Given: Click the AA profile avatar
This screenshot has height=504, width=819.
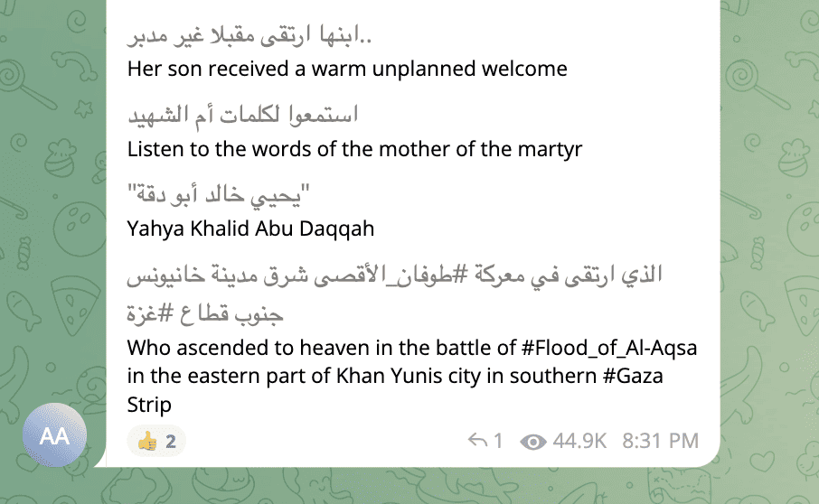Looking at the screenshot, I should pos(54,435).
